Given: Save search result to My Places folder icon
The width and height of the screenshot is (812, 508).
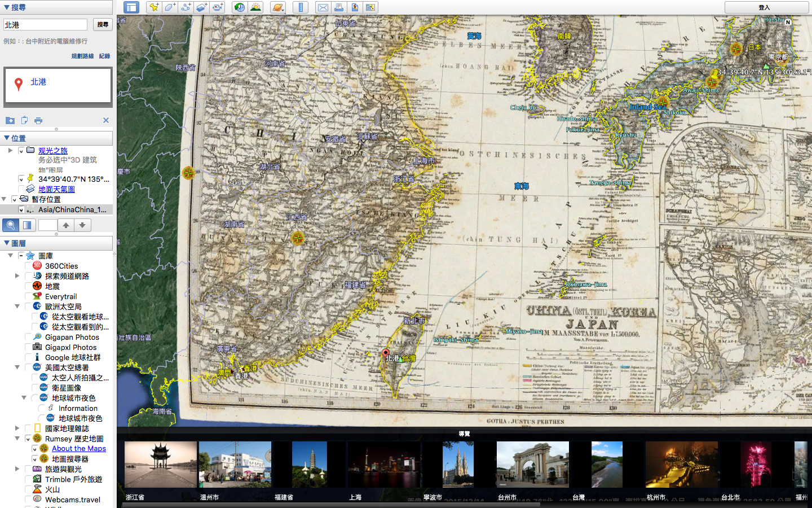Looking at the screenshot, I should click(x=10, y=120).
